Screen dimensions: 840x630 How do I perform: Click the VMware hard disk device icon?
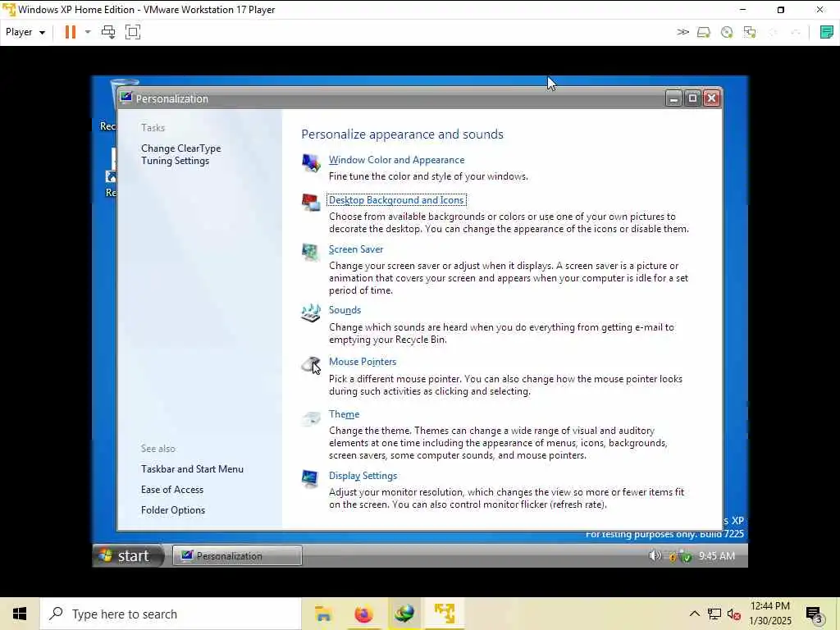pos(703,32)
